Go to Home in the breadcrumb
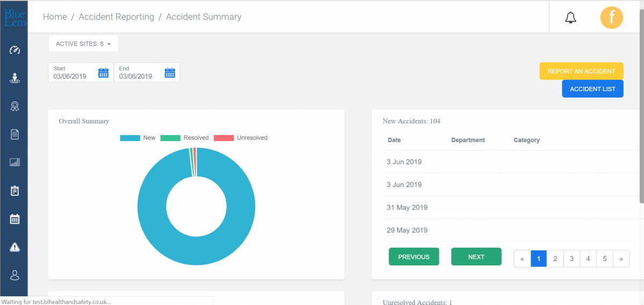 pos(55,17)
